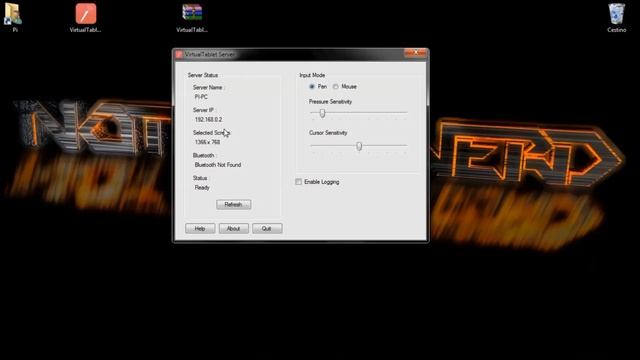The height and width of the screenshot is (360, 640).
Task: Open Help in VirtualTablet Server
Action: tap(200, 229)
